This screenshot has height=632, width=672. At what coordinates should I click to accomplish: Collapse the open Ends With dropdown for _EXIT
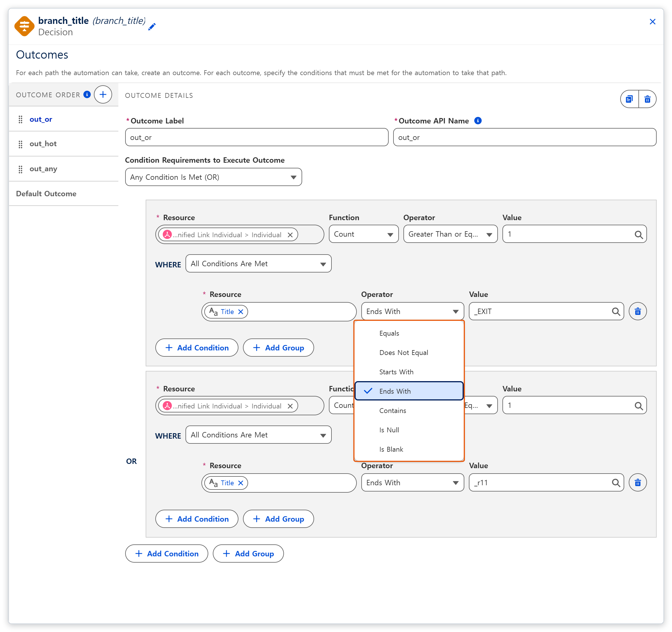[x=413, y=311]
